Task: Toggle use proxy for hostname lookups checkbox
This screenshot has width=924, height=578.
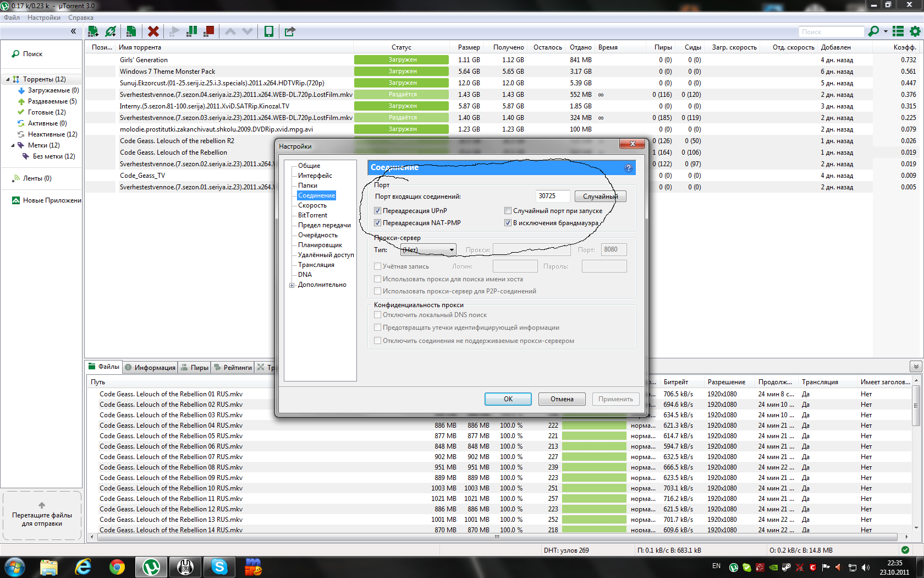Action: tap(377, 279)
